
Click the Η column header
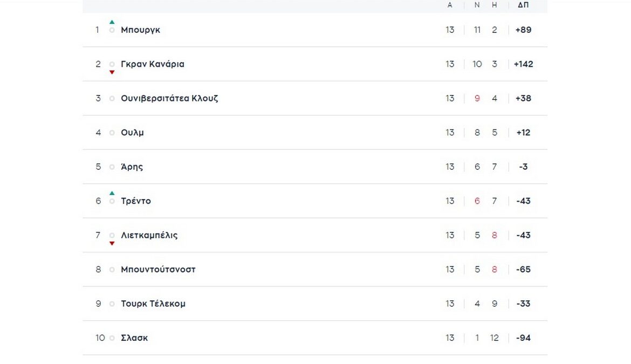[x=495, y=5]
